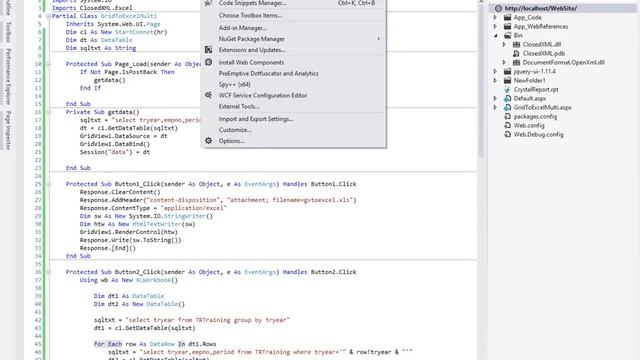The image size is (640, 360).
Task: Expand the jquery-ui-1.11.4 folder
Action: click(496, 71)
